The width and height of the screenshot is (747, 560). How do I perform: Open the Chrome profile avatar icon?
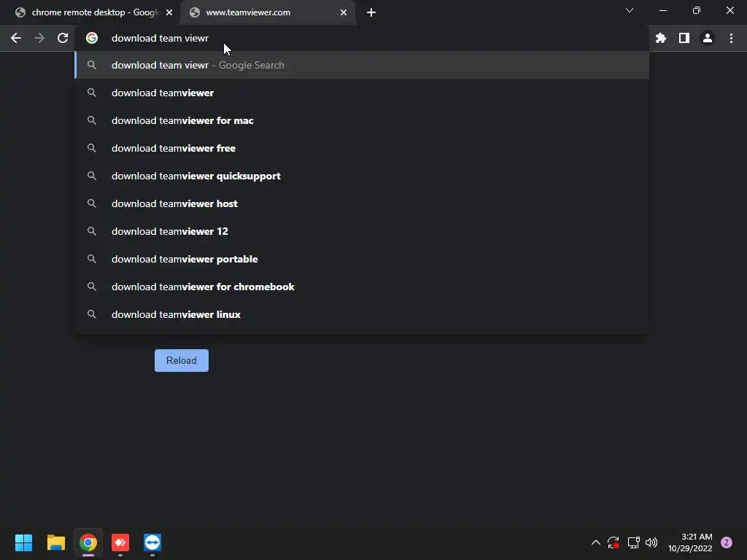coord(708,38)
